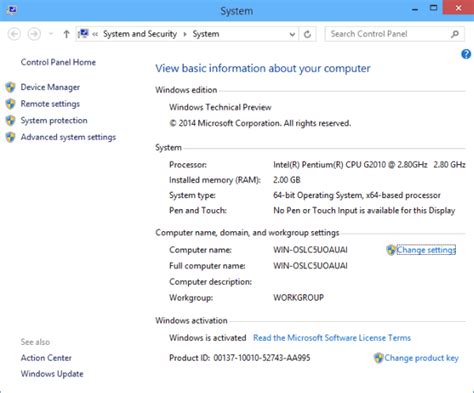Click the WORKGROUP value
The height and width of the screenshot is (393, 474).
[298, 298]
